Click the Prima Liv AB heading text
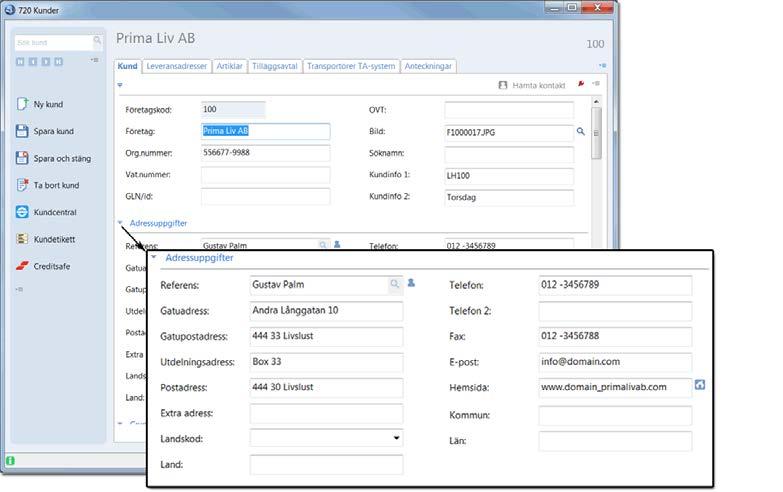 tap(155, 38)
